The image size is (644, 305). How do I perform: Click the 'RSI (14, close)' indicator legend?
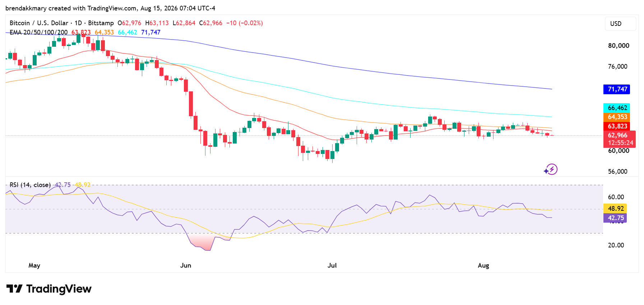30,185
